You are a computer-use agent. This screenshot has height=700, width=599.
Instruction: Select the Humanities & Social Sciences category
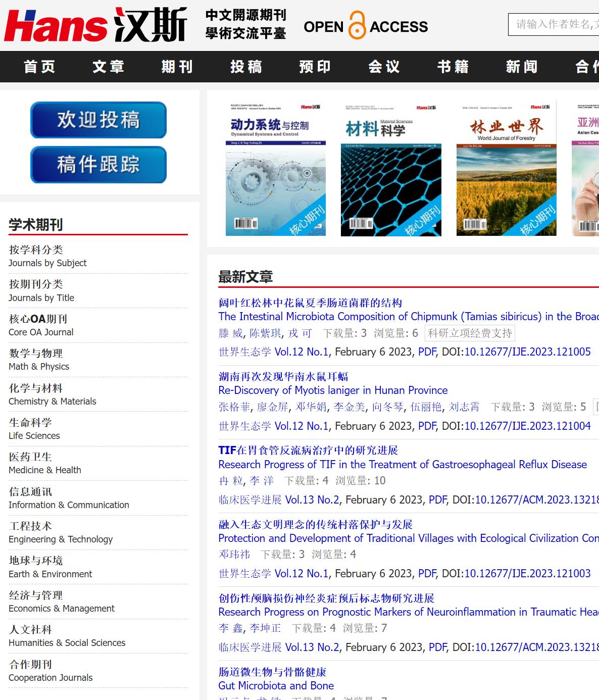pyautogui.click(x=67, y=636)
